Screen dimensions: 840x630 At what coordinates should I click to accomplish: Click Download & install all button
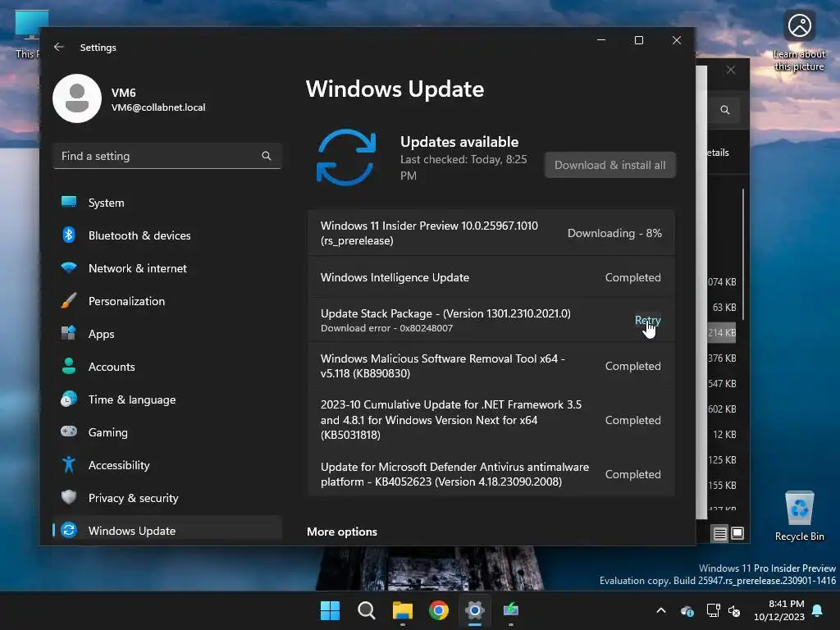[610, 165]
